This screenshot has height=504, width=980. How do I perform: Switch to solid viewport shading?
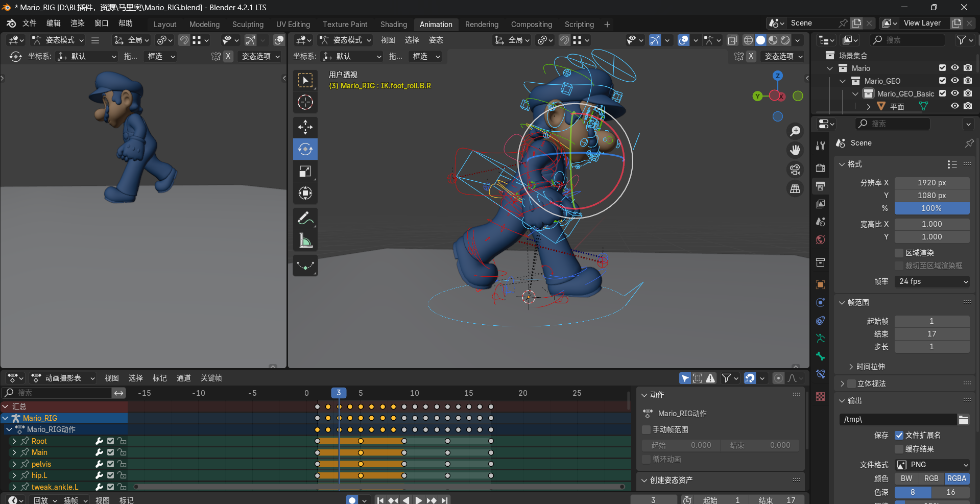[x=760, y=40]
